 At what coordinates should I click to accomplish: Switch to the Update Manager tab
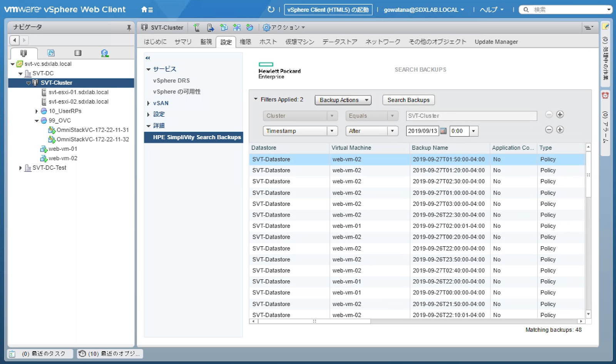click(496, 42)
